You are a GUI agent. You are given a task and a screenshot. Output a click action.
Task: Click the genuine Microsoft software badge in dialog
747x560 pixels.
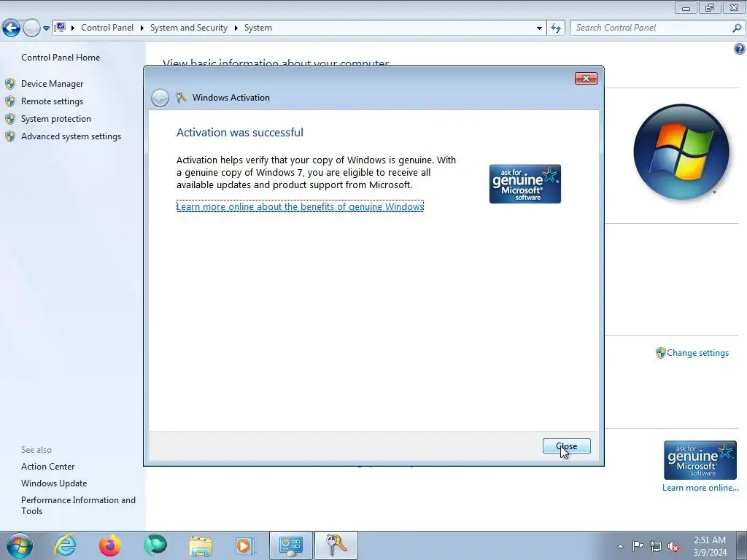click(525, 184)
